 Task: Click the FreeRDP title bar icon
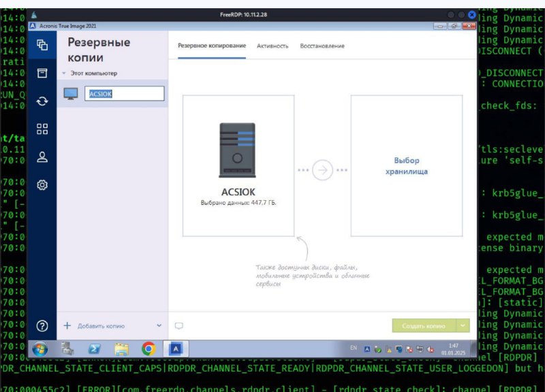pyautogui.click(x=33, y=14)
